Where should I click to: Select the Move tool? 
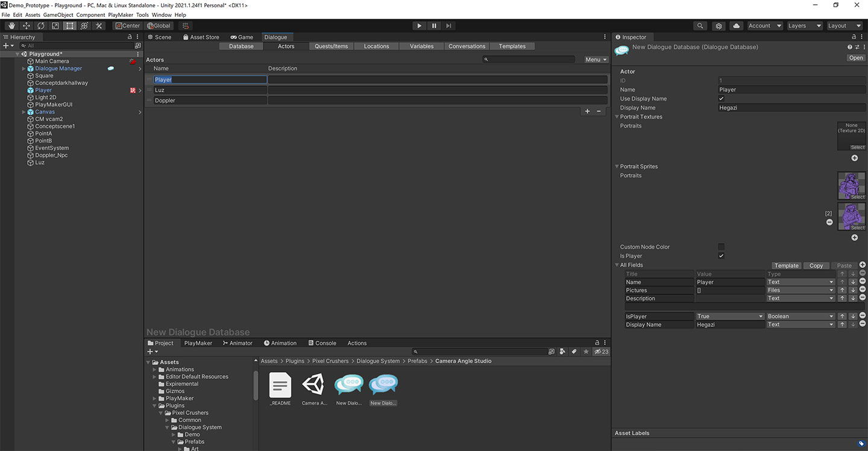[26, 26]
